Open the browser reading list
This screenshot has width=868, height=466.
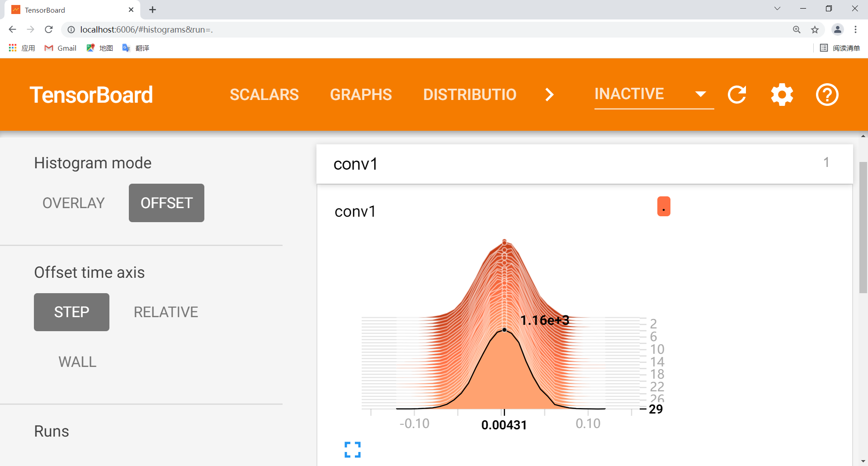click(840, 48)
